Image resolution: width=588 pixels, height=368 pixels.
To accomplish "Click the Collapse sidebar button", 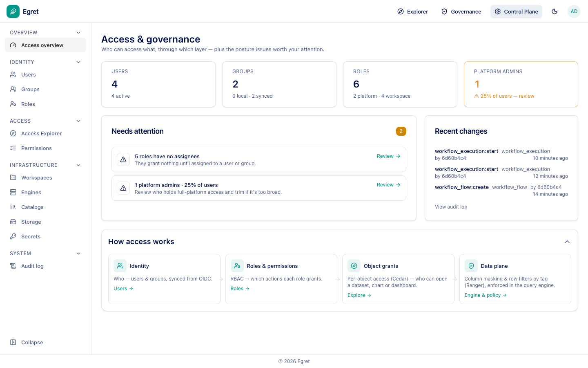I will [x=45, y=342].
